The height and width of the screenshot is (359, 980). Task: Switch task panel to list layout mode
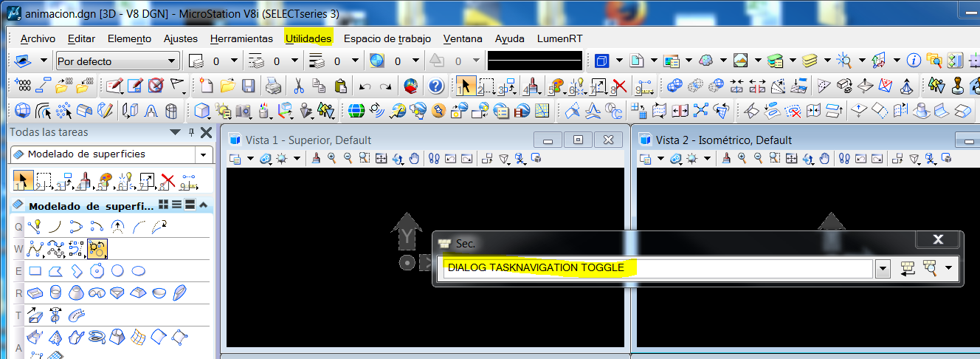177,205
